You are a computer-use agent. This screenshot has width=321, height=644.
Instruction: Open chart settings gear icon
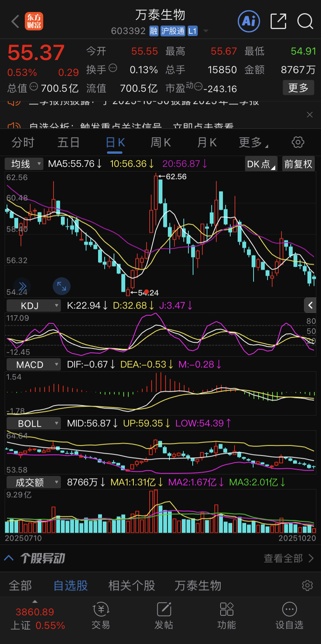tap(298, 142)
